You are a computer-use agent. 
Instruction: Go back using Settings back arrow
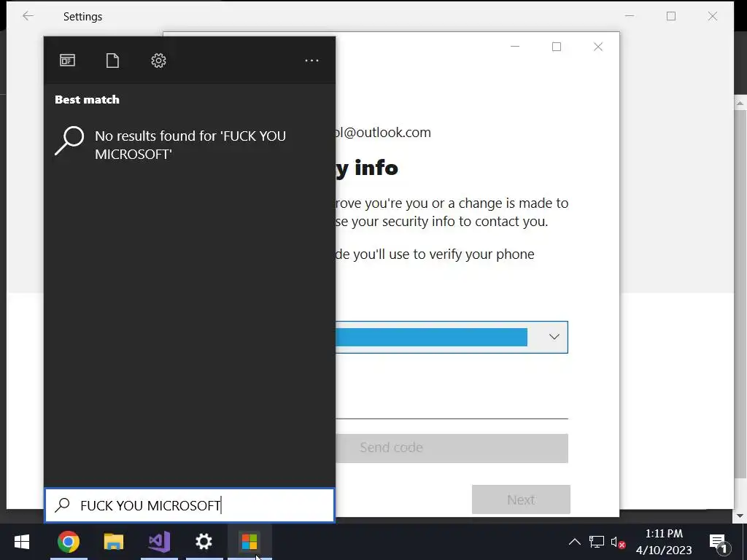click(x=28, y=16)
